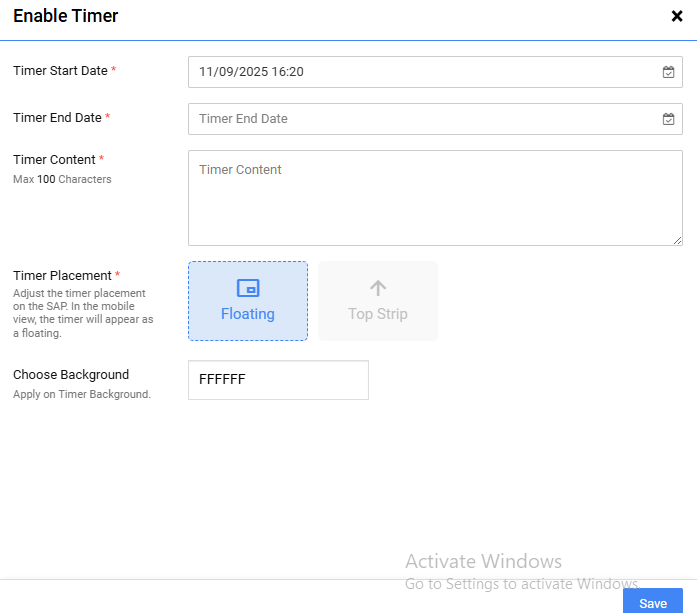Open the Timer End Date calendar icon
The width and height of the screenshot is (697, 613).
(668, 119)
